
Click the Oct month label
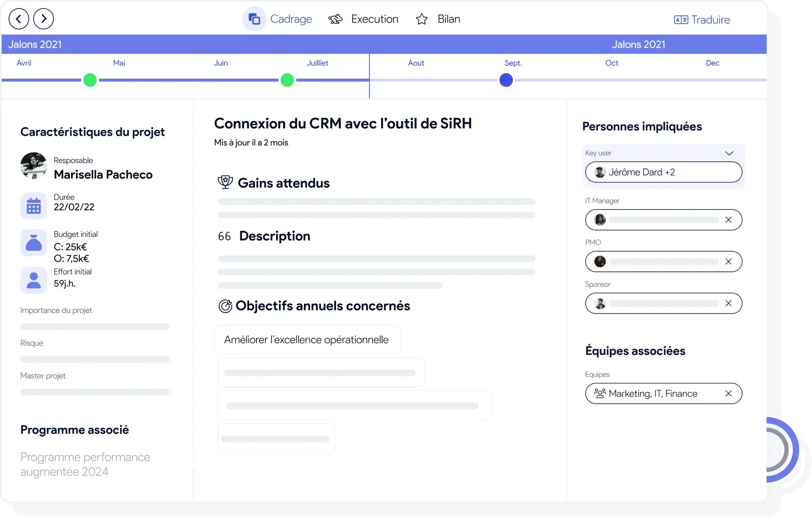[612, 63]
